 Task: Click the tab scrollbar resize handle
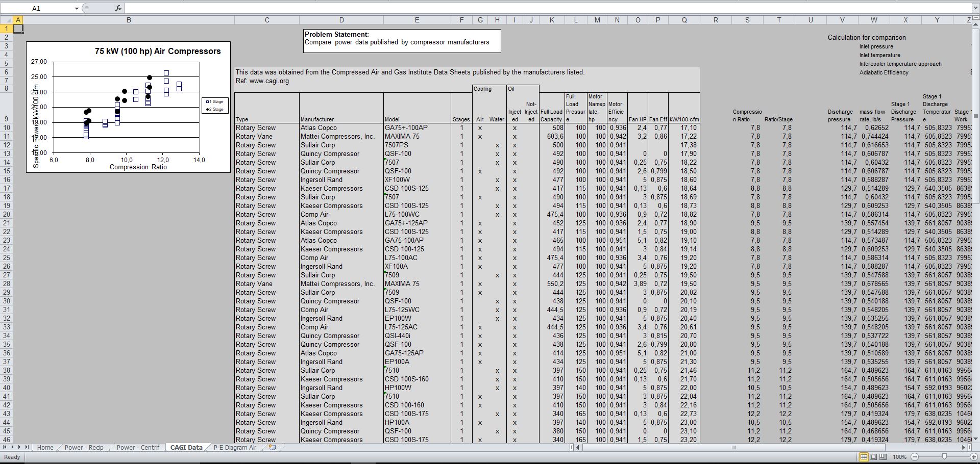(572, 447)
